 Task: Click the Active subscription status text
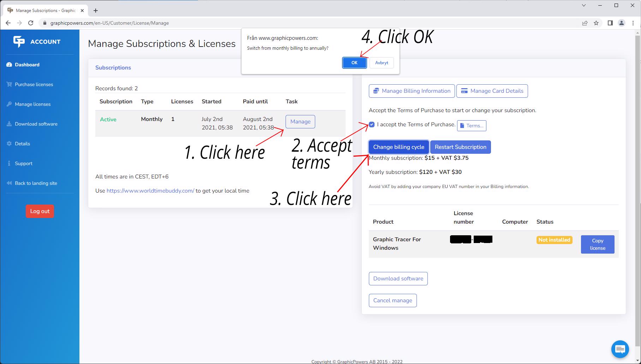[108, 120]
